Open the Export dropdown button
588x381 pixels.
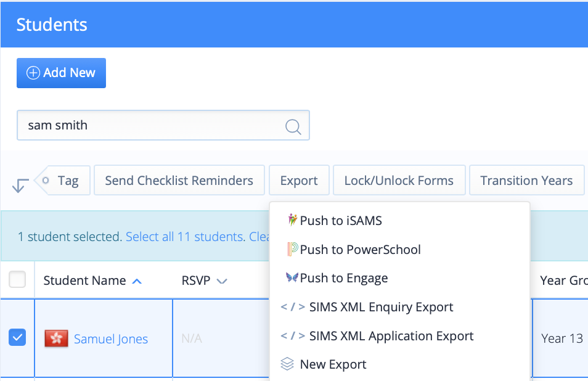[x=299, y=181]
